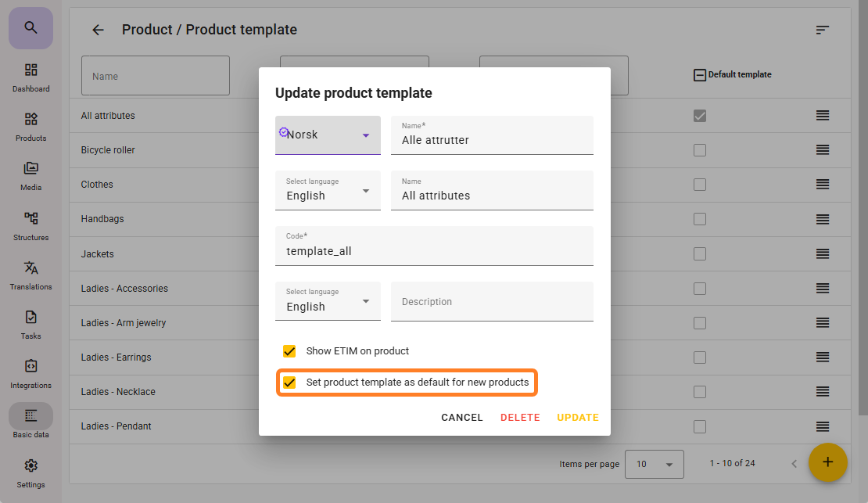The image size is (868, 503).
Task: Click the search magnifier icon
Action: (x=30, y=28)
